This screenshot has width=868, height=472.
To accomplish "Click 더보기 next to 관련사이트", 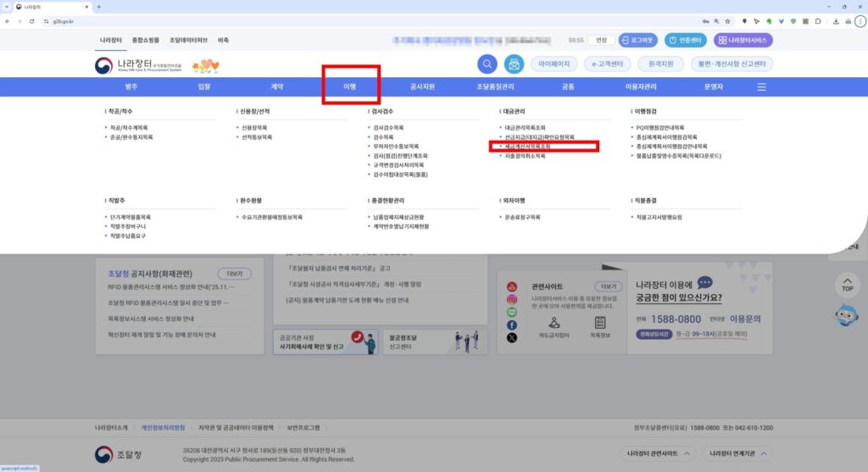I will (609, 286).
